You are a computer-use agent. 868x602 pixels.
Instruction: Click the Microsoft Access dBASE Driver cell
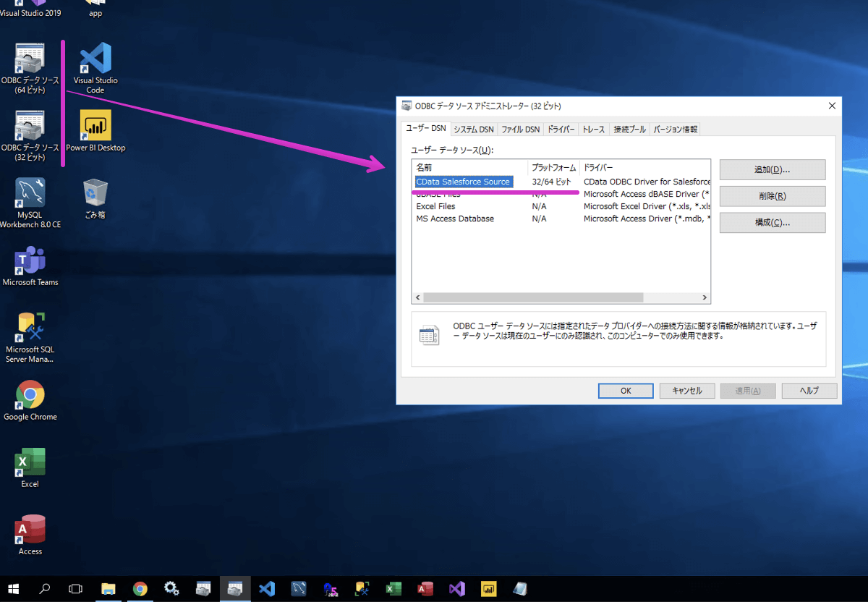click(646, 194)
